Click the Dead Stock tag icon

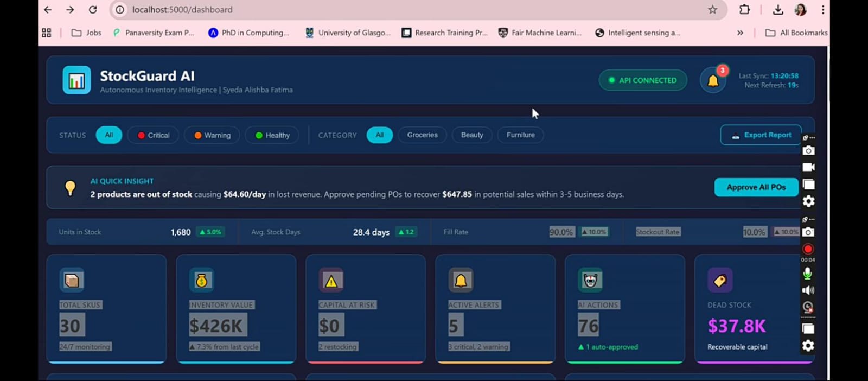click(x=720, y=281)
